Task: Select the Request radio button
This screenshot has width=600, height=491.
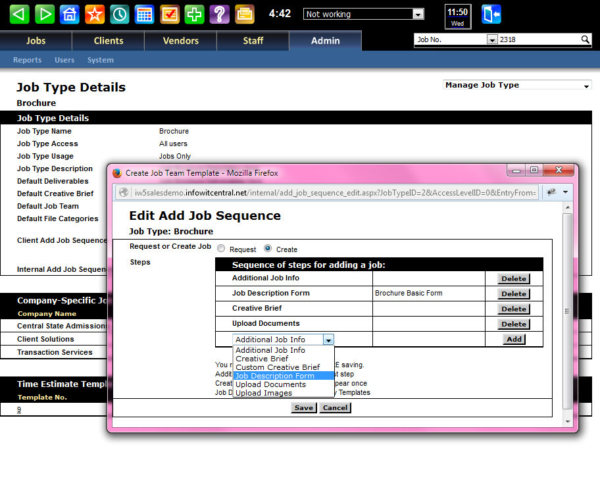Action: (221, 248)
